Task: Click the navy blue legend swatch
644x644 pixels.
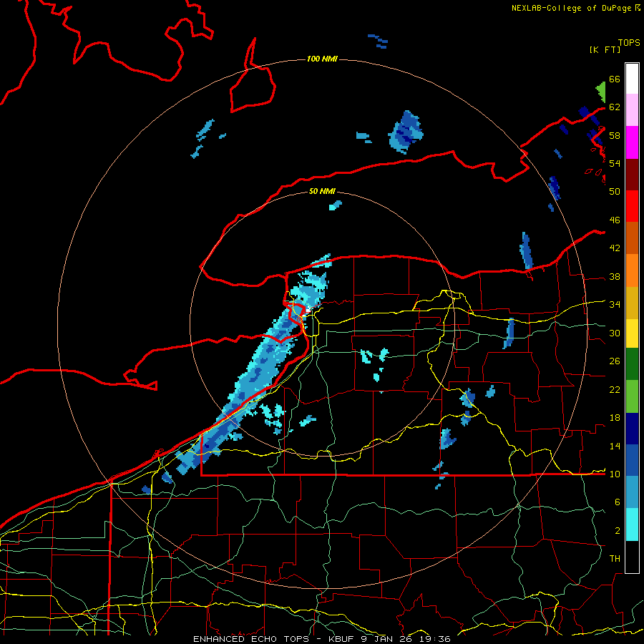Action: point(632,428)
